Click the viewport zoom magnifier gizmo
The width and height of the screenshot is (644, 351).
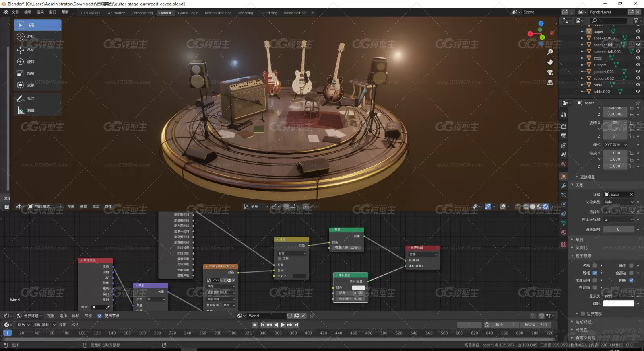coord(550,52)
